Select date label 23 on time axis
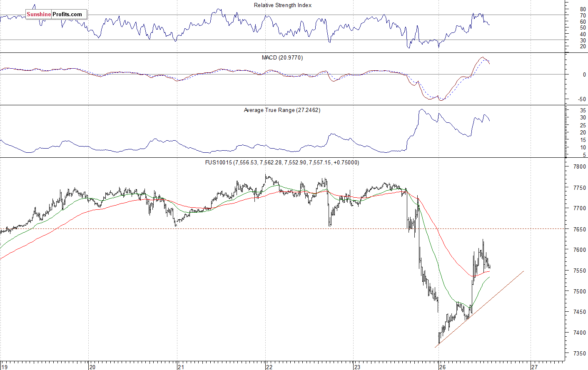588x370 pixels. pos(357,367)
